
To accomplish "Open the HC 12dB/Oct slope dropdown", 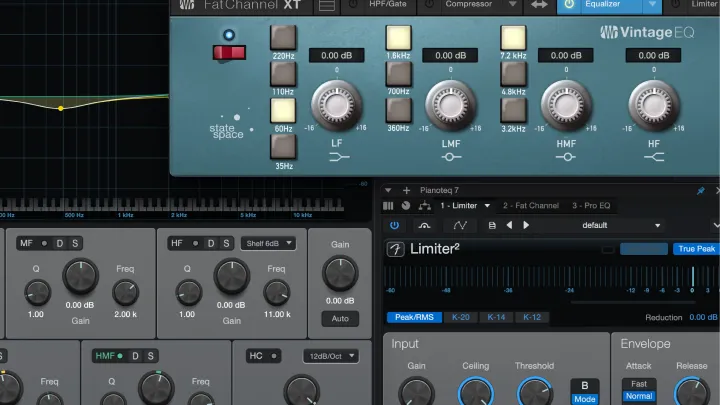I will [331, 356].
